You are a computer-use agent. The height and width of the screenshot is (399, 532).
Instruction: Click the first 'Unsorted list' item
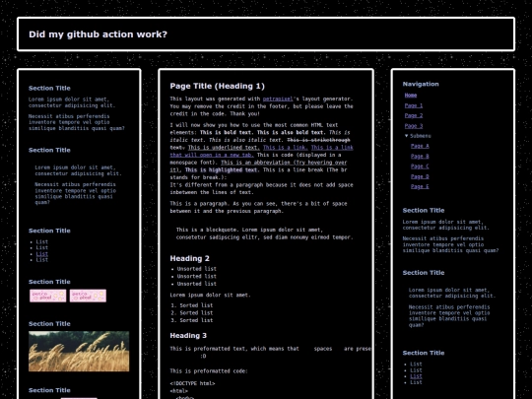(196, 269)
